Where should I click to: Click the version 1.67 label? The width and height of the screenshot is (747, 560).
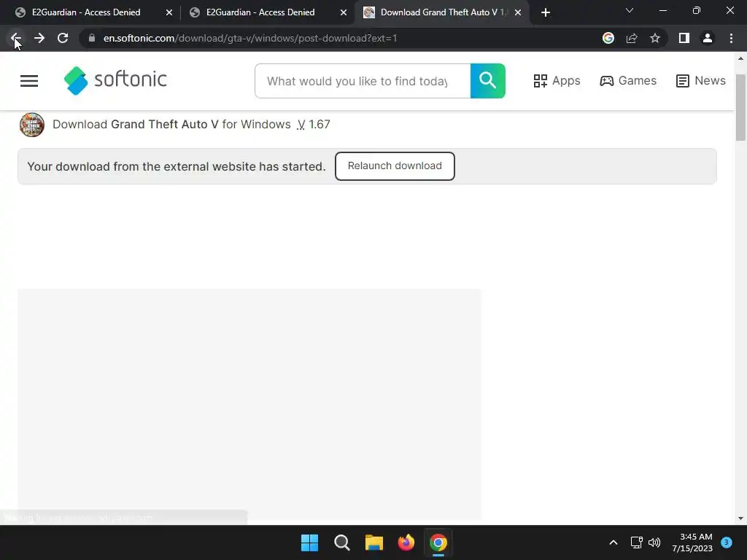click(x=314, y=124)
